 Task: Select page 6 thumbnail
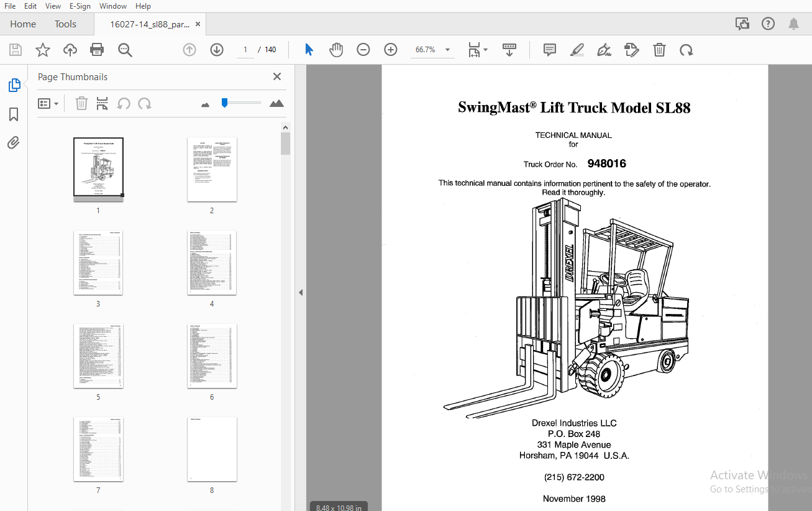tap(212, 356)
